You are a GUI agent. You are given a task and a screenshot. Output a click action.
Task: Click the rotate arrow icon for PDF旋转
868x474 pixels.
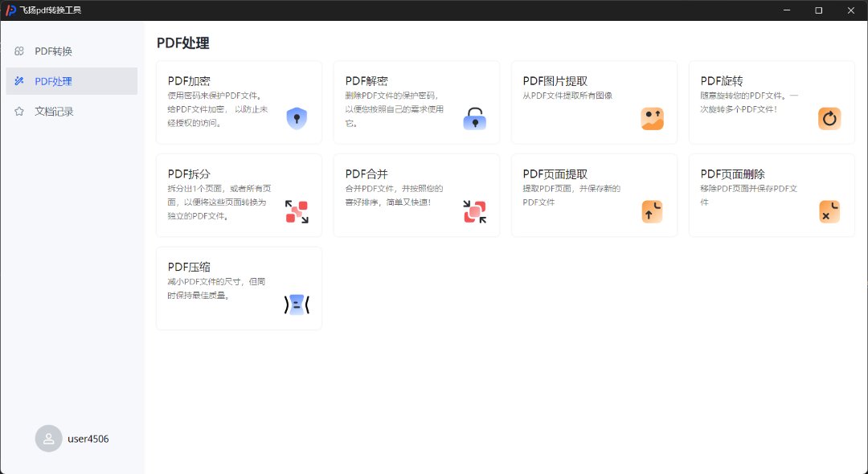coord(829,119)
